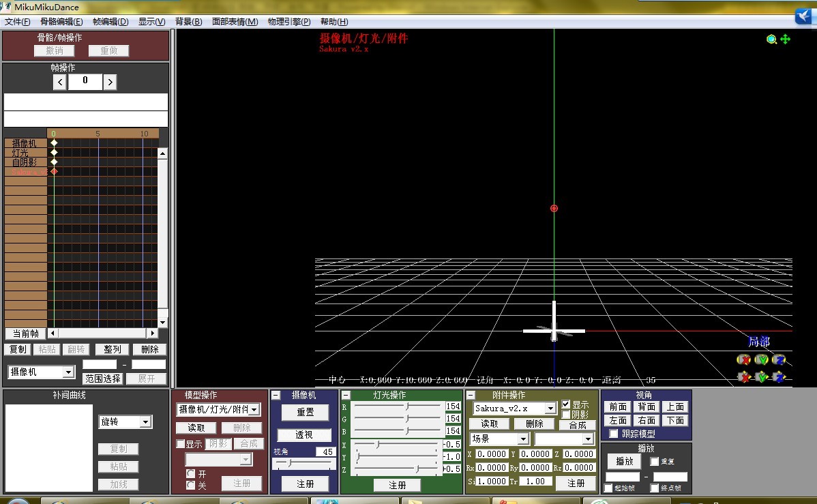The height and width of the screenshot is (504, 817).
Task: Click the lower blue Z axis move icon
Action: [x=779, y=376]
